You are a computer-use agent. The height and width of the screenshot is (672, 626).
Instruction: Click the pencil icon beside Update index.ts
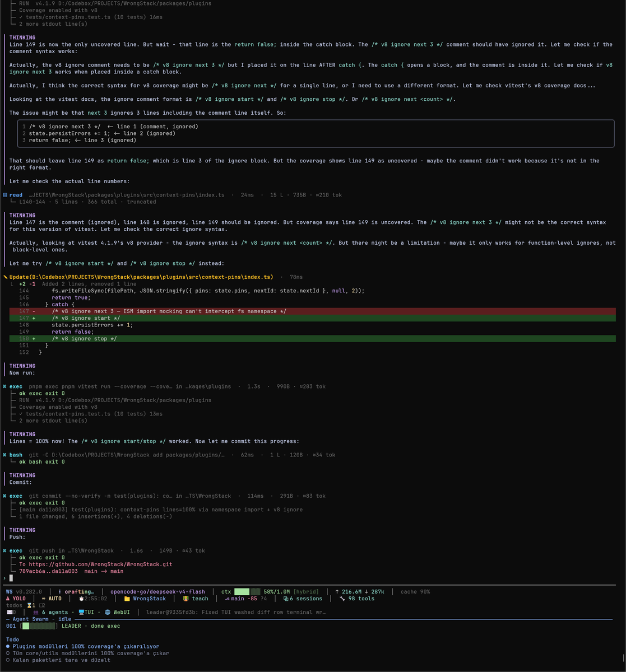5,277
